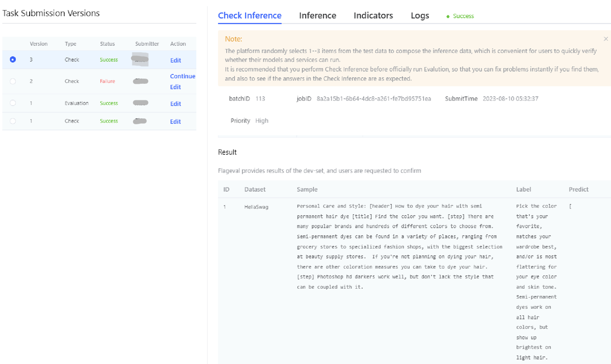
Task: Click the Sample column header
Action: [x=307, y=189]
